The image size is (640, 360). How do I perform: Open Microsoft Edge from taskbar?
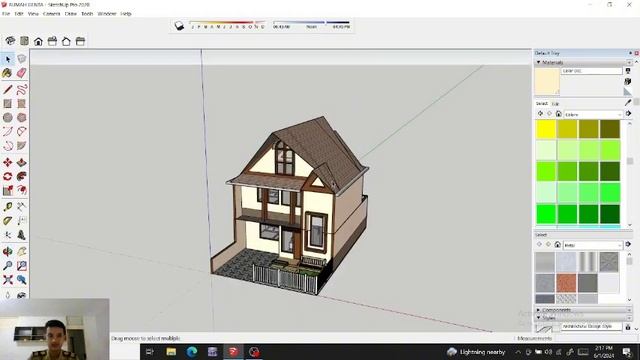point(192,351)
